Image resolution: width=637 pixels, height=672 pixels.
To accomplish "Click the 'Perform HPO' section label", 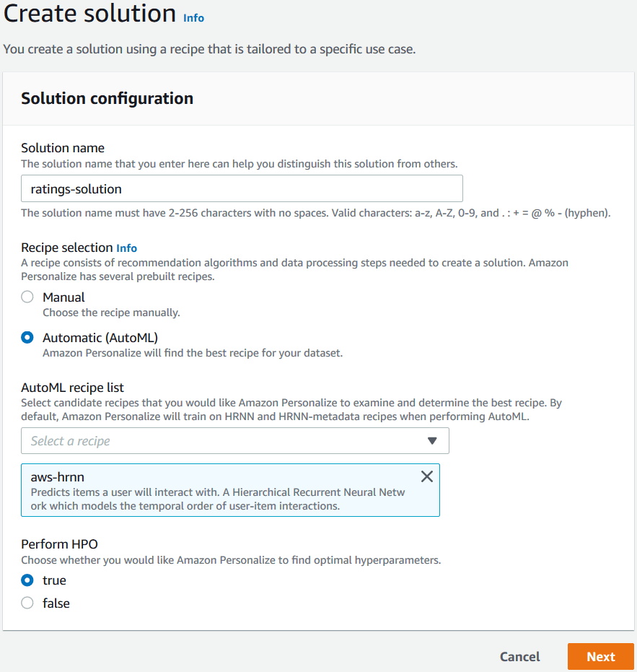I will 59,544.
